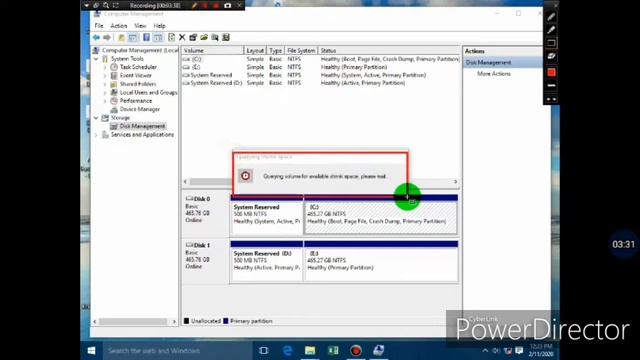Select Device Manager in the tree

click(140, 109)
